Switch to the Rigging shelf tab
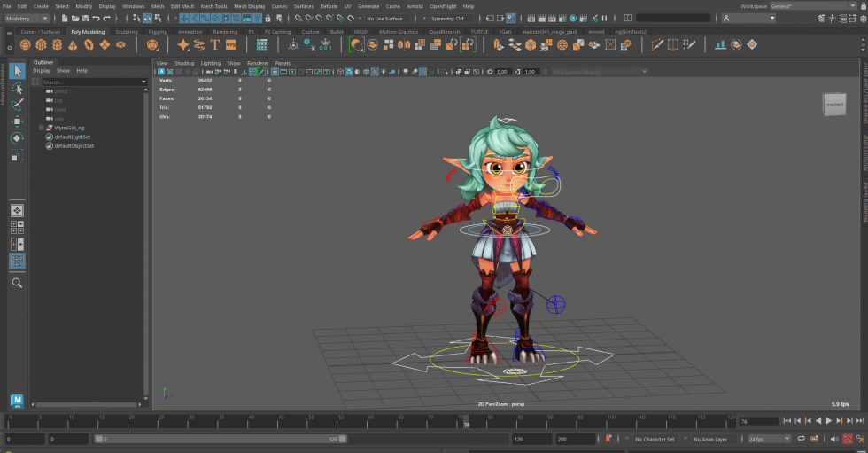 [x=157, y=32]
